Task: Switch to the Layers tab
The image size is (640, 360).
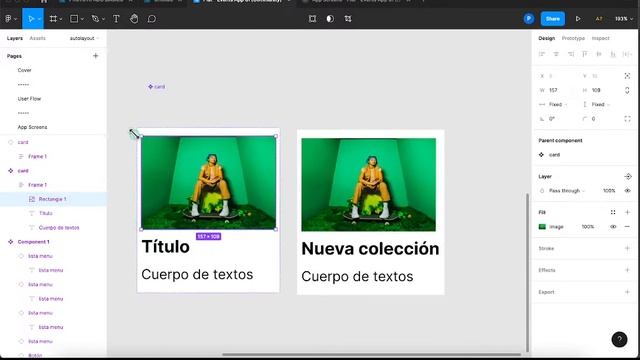Action: click(x=15, y=38)
